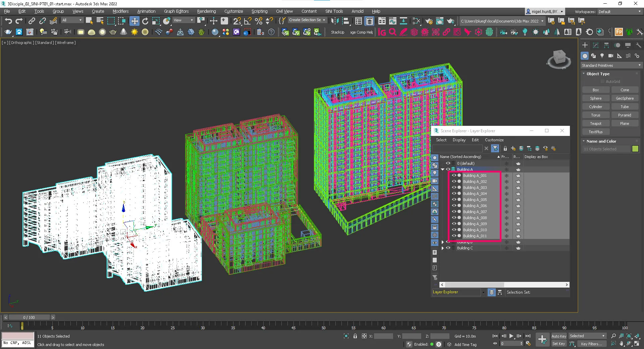Open the Modify tab in command panel
Screen dimensions: 644x349
(596, 45)
